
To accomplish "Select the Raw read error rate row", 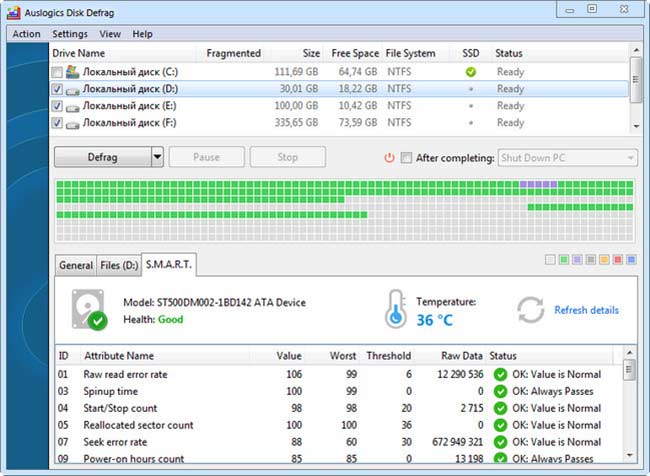I will pos(339,374).
